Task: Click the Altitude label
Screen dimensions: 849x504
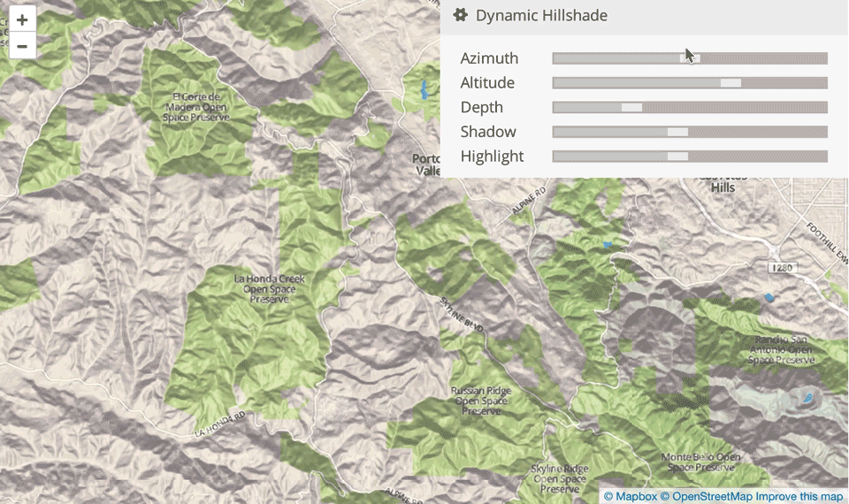Action: click(487, 83)
